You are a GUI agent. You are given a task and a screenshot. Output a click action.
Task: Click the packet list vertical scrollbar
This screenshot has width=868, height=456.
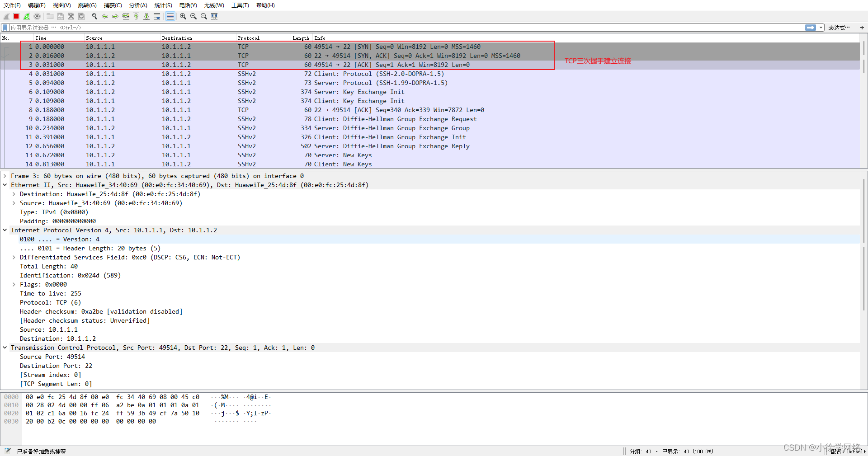(x=863, y=100)
